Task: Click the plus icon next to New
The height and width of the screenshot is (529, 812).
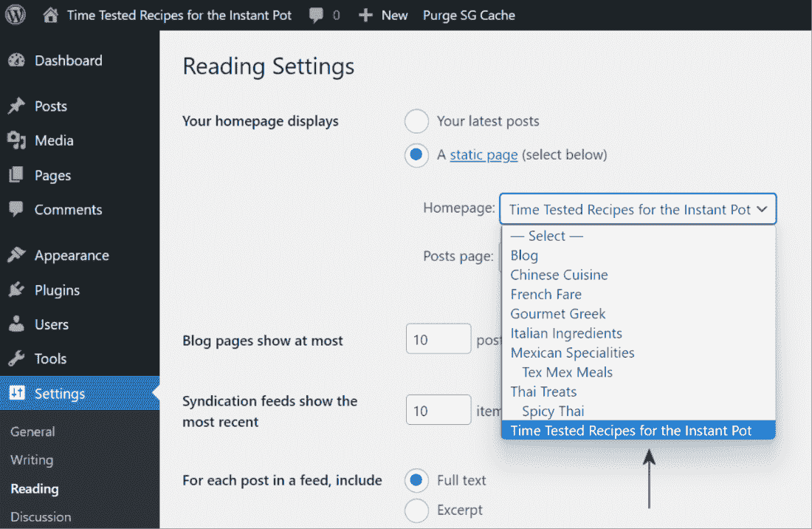Action: point(365,16)
